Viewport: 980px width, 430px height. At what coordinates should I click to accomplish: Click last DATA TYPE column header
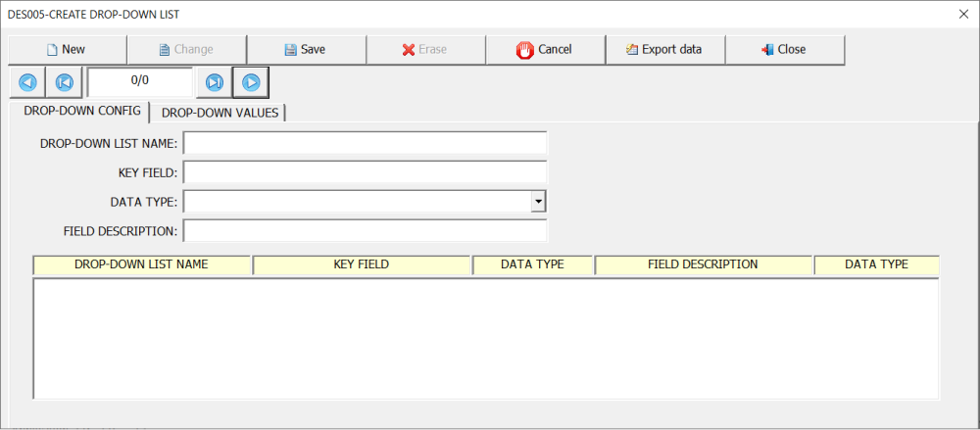pos(876,265)
